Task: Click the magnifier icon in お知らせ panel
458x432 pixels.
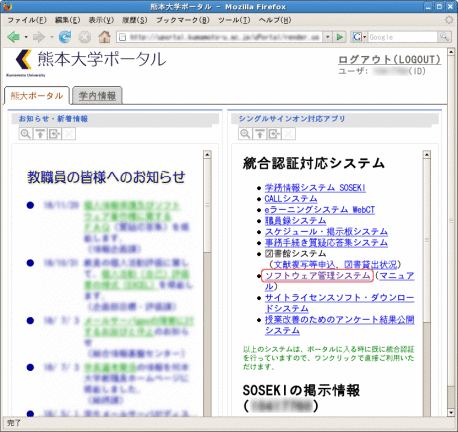Action: pyautogui.click(x=26, y=134)
